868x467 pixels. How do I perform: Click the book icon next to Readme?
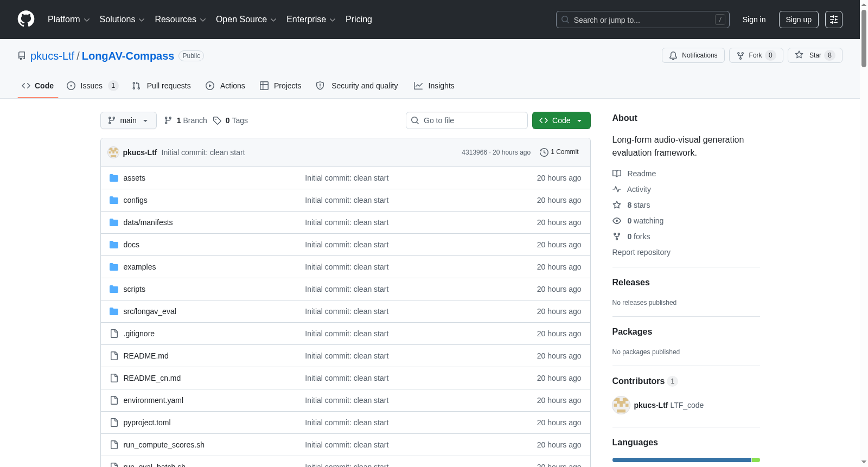[x=617, y=174]
